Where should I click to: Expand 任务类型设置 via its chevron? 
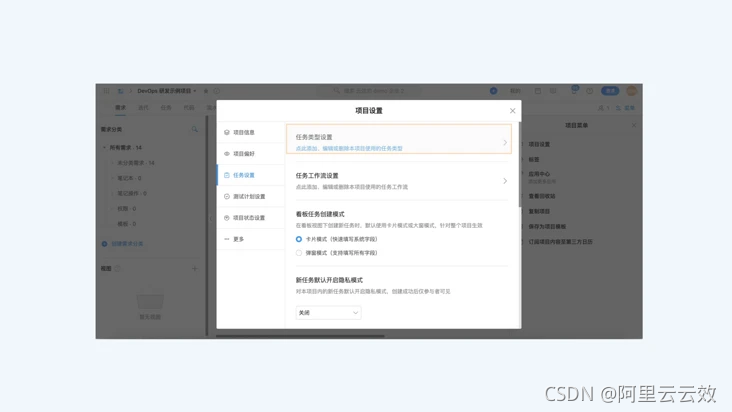[x=505, y=142]
